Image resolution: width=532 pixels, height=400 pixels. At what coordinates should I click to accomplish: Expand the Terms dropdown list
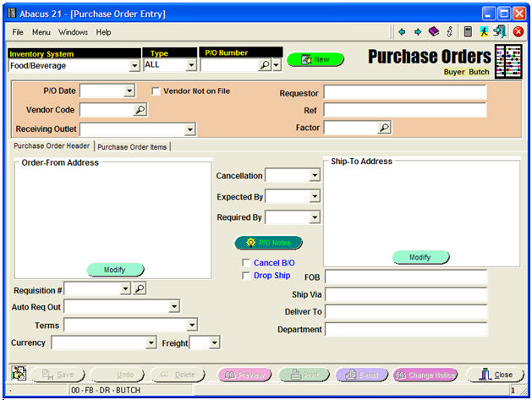pos(191,325)
